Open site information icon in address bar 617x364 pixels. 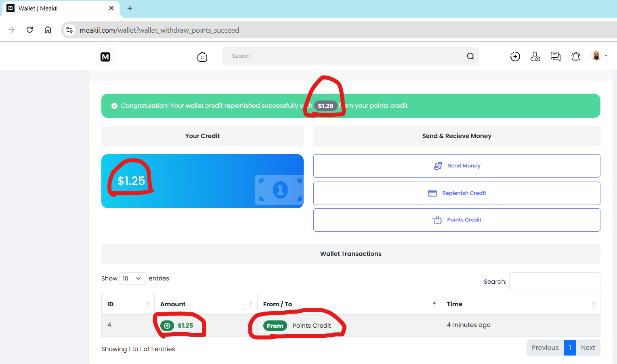69,30
